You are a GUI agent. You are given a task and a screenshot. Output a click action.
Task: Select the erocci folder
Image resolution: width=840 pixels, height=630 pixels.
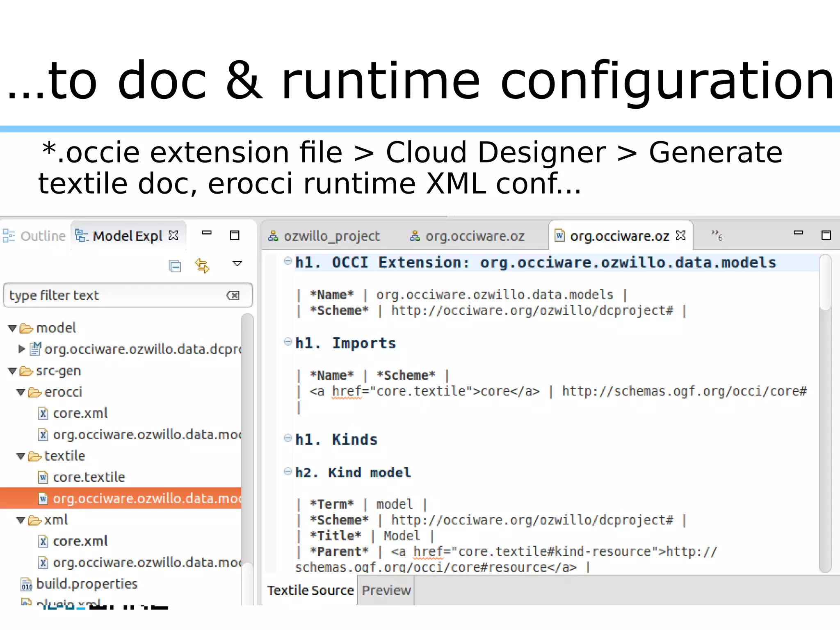(63, 392)
